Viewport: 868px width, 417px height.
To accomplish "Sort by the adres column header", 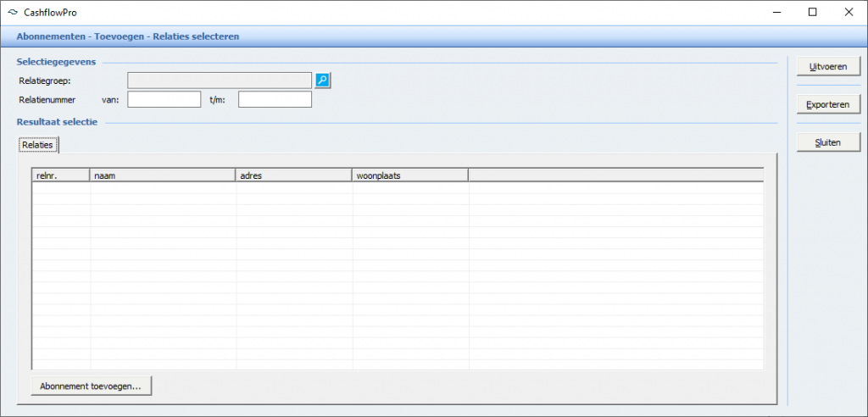I will tap(294, 175).
